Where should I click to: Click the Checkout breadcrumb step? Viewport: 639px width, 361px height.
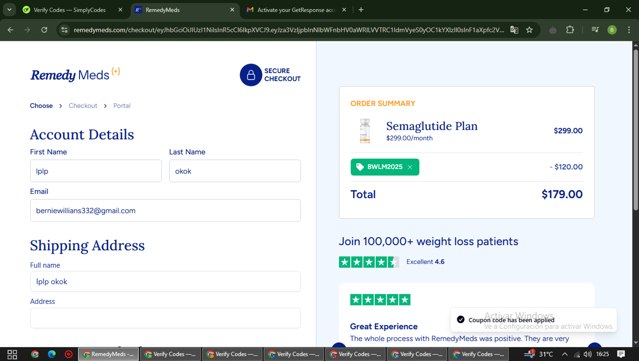click(x=83, y=106)
